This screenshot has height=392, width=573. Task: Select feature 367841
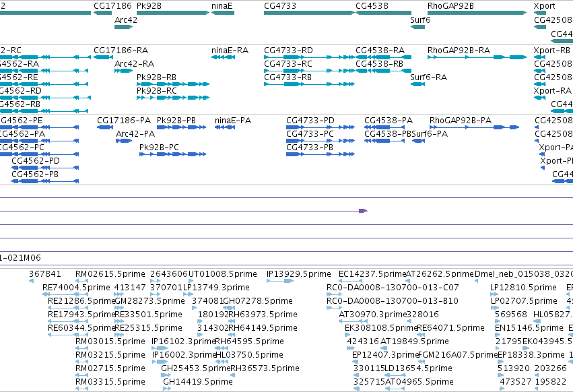coord(45,274)
